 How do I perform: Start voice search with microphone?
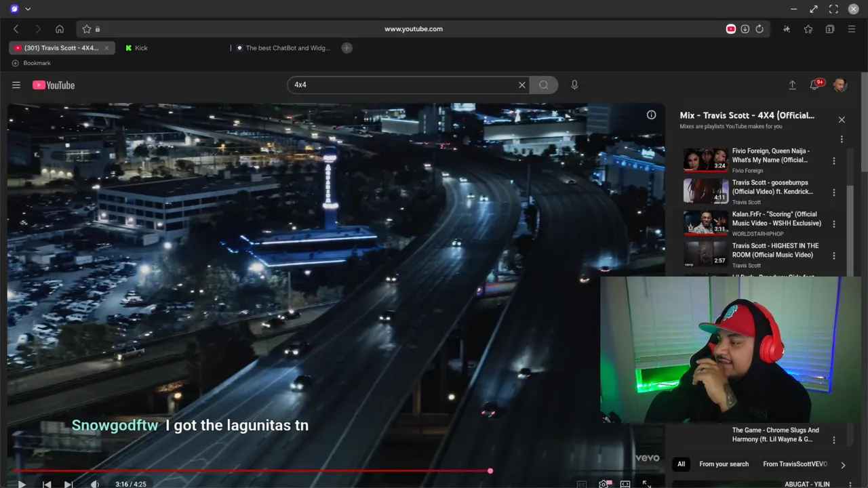coord(574,85)
